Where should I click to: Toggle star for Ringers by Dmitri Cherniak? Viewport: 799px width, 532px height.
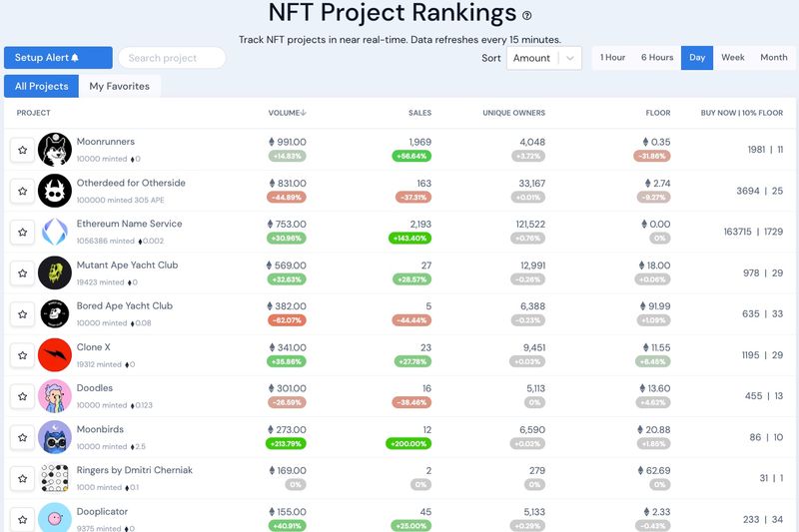(22, 478)
